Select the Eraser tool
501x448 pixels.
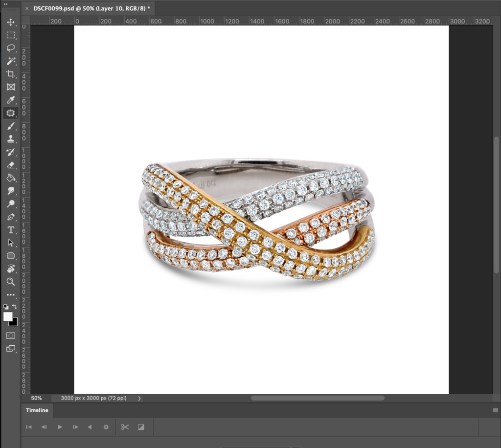pos(11,165)
